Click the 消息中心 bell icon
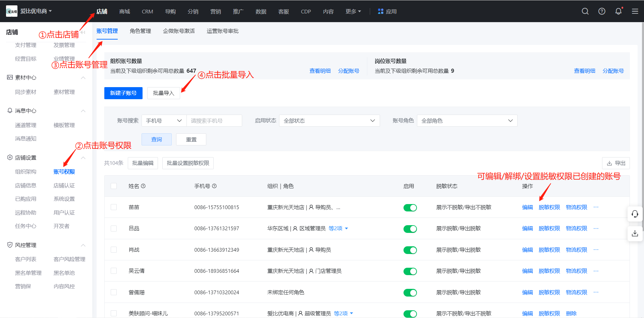This screenshot has height=318, width=644. tap(10, 110)
